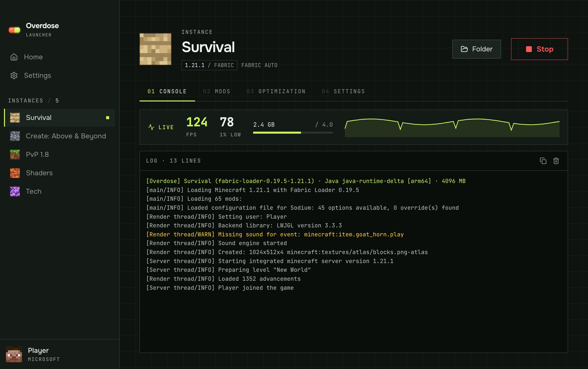Image resolution: width=588 pixels, height=369 pixels.
Task: Click the LWJGL version 3.3.3 log line
Action: tap(244, 226)
